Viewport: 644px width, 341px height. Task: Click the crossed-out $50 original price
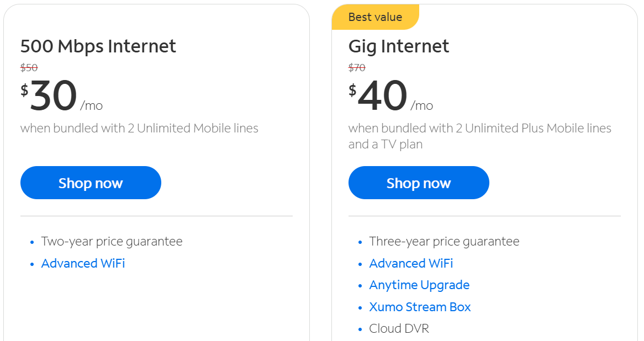coord(29,68)
